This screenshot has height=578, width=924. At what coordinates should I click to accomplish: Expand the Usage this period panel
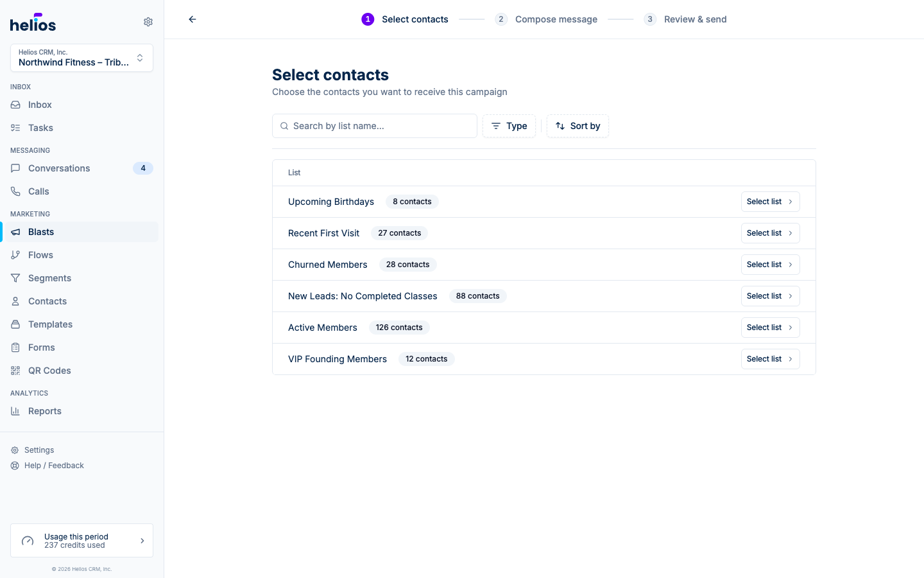(81, 541)
